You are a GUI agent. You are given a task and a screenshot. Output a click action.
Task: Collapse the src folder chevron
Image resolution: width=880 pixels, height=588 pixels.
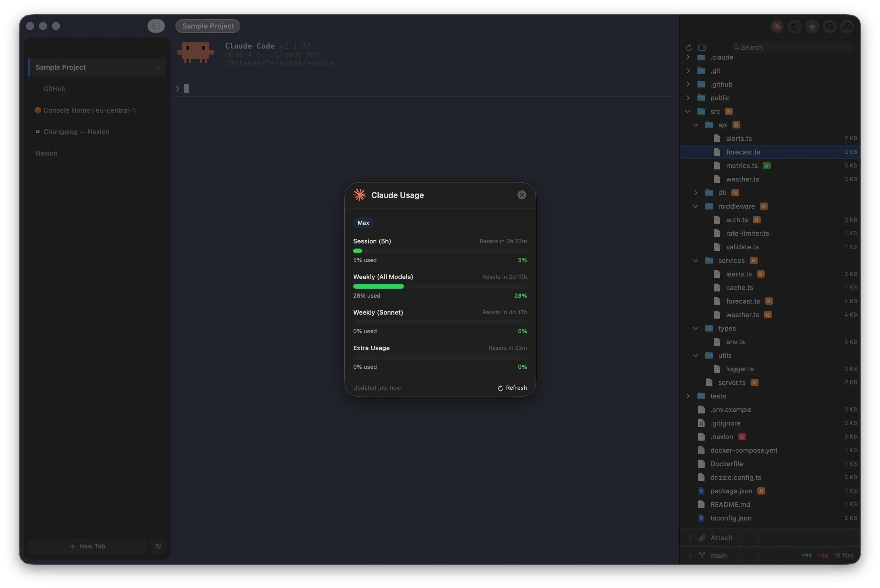(x=688, y=111)
